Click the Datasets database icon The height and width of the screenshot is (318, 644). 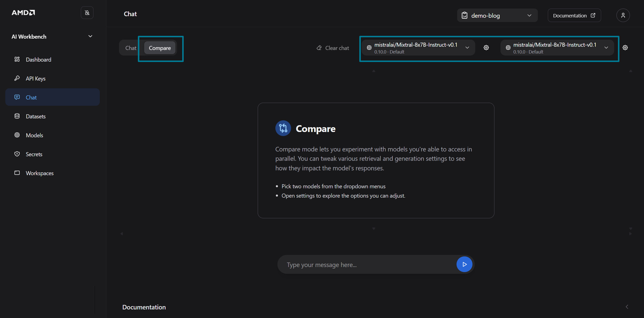click(x=17, y=116)
